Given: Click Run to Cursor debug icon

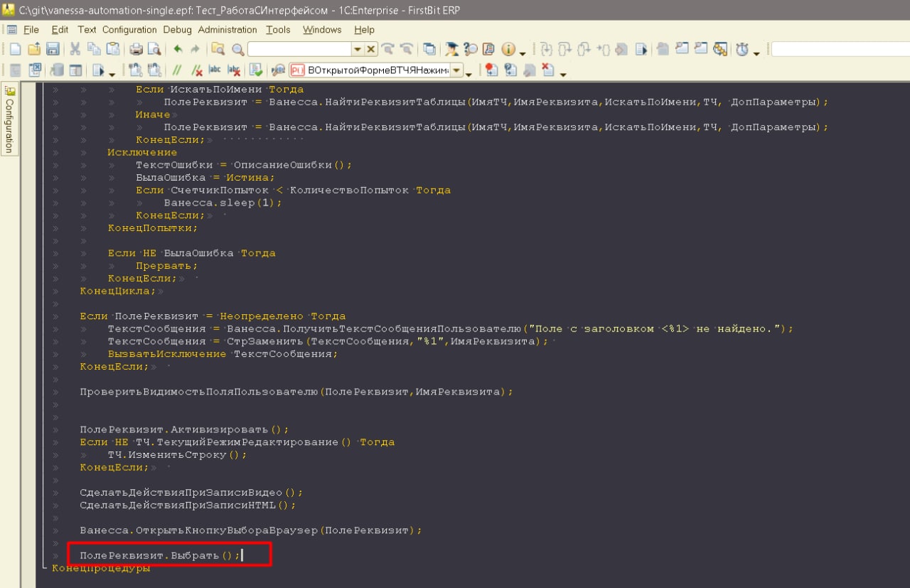Looking at the screenshot, I should click(603, 49).
